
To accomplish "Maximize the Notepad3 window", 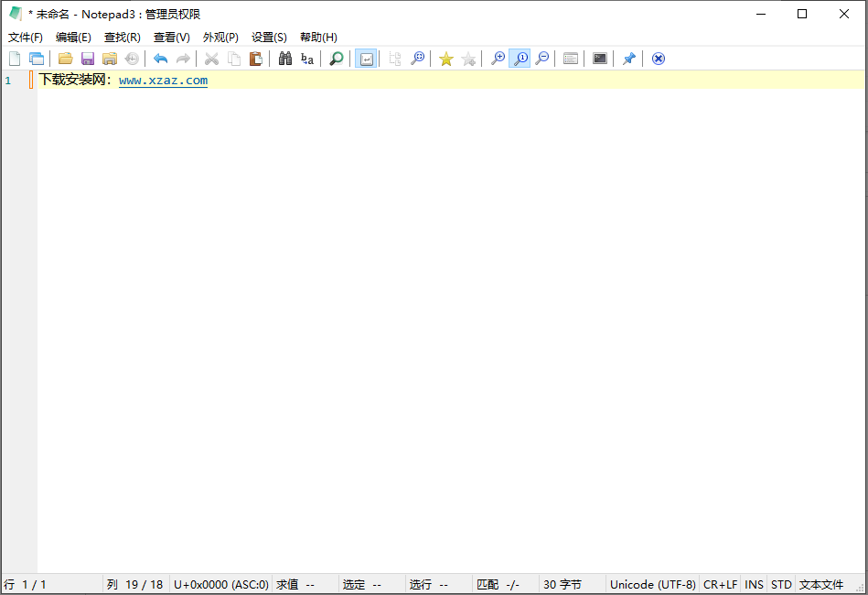I will pos(802,14).
